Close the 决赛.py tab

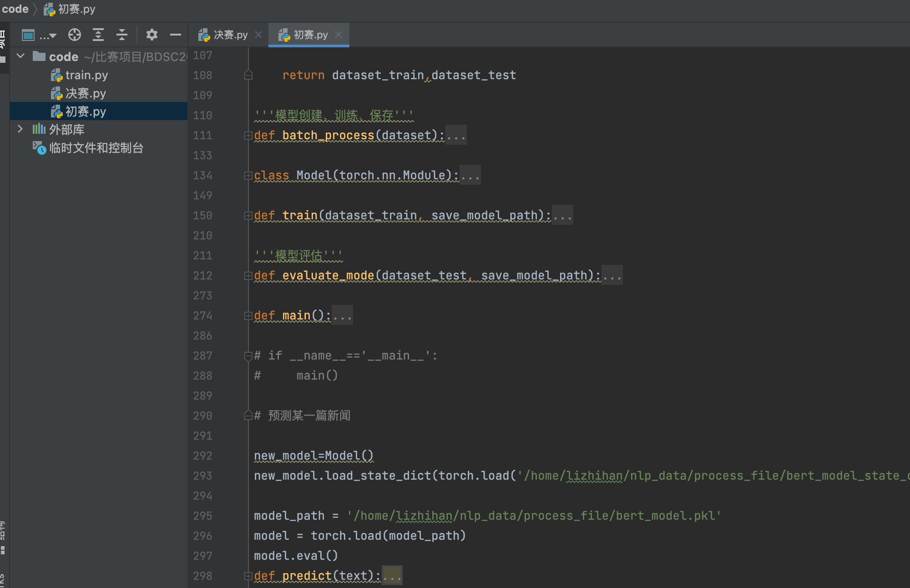258,35
